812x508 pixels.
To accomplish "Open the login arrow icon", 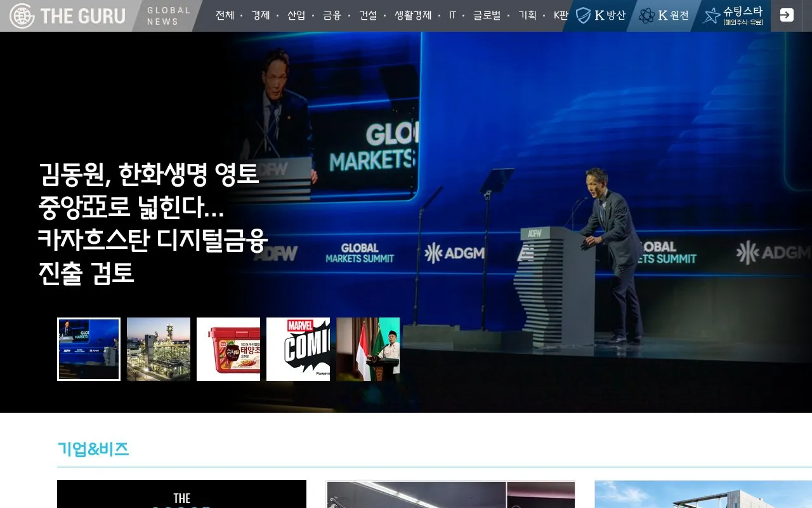I will coord(787,15).
